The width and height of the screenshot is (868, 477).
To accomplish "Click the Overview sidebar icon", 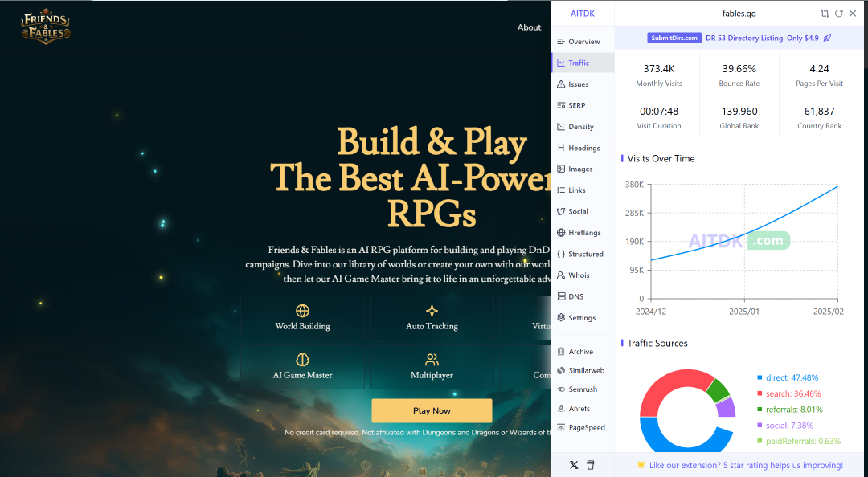I will coord(561,42).
